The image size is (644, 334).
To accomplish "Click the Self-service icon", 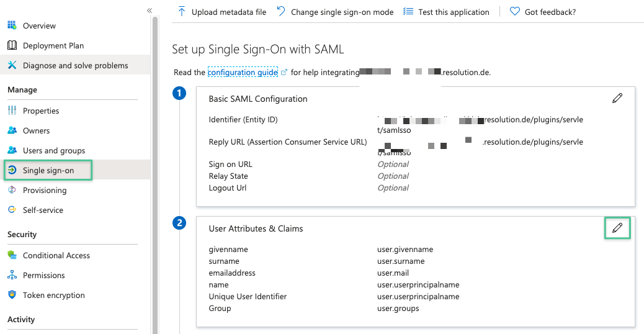I will [x=12, y=209].
